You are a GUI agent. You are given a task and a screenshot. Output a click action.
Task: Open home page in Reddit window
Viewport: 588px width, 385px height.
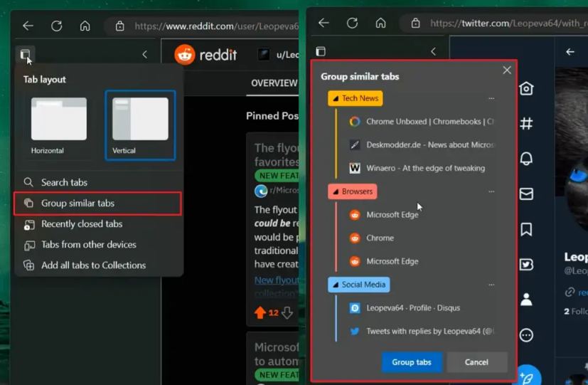tap(85, 26)
